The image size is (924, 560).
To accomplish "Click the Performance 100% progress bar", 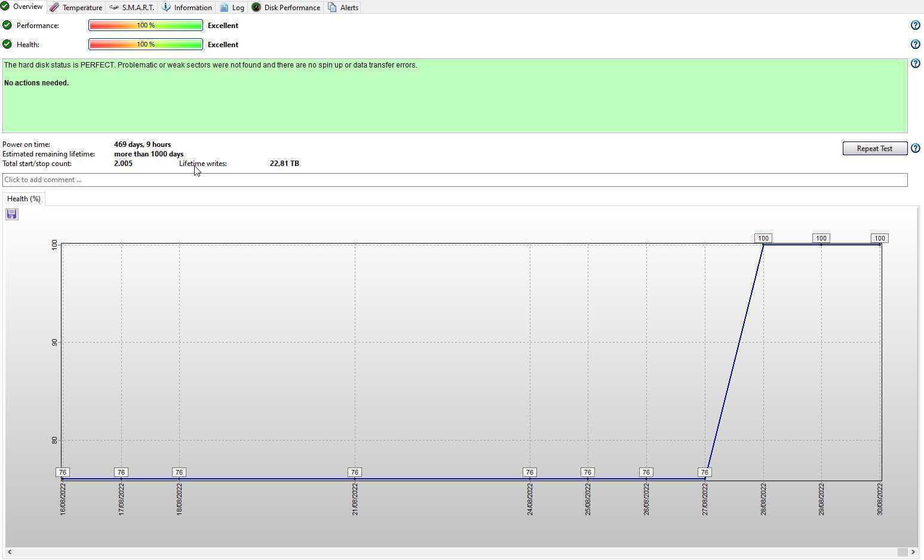I will pos(146,25).
